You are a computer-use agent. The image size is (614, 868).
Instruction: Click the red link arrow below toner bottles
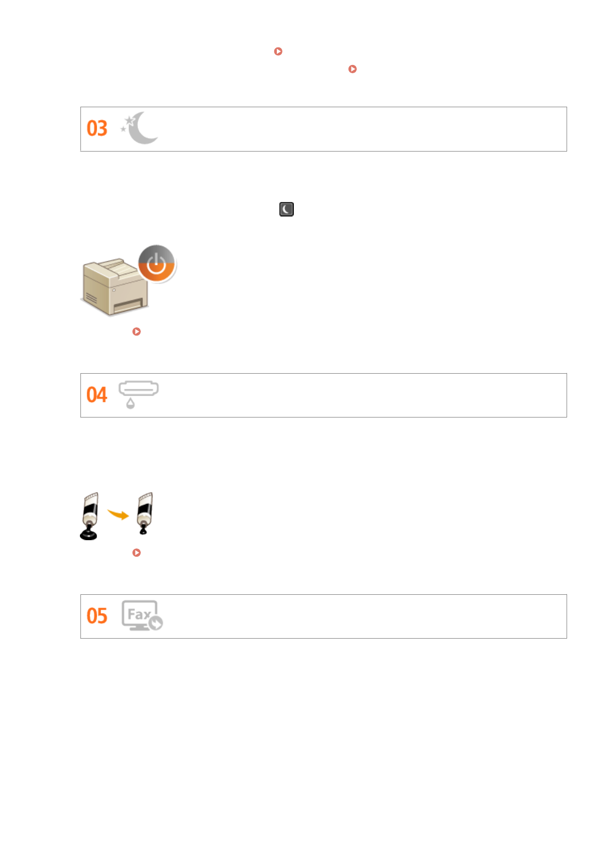pyautogui.click(x=137, y=553)
